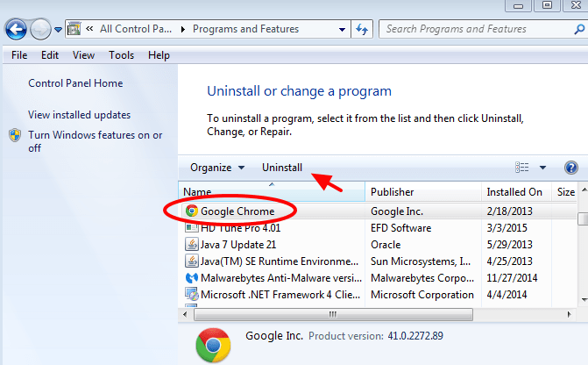Sort by the Publisher column header
Screen dimensions: 588x365
[423, 192]
